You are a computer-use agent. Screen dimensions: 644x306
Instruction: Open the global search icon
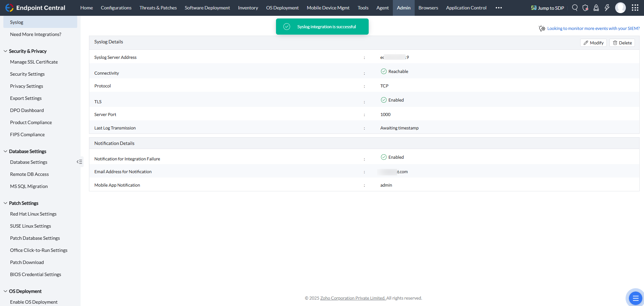coord(575,8)
